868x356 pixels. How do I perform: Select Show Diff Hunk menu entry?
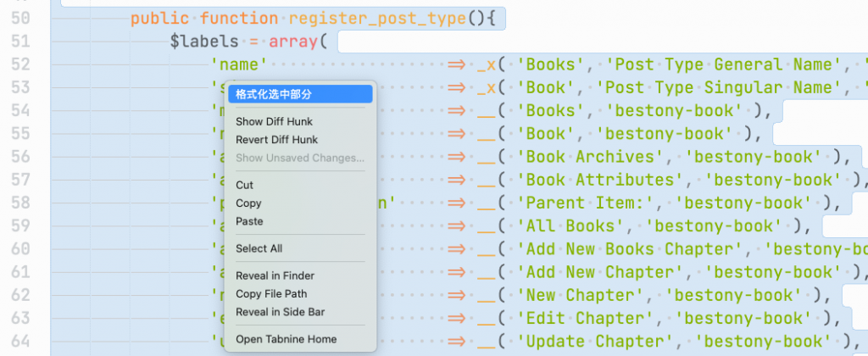tap(274, 121)
